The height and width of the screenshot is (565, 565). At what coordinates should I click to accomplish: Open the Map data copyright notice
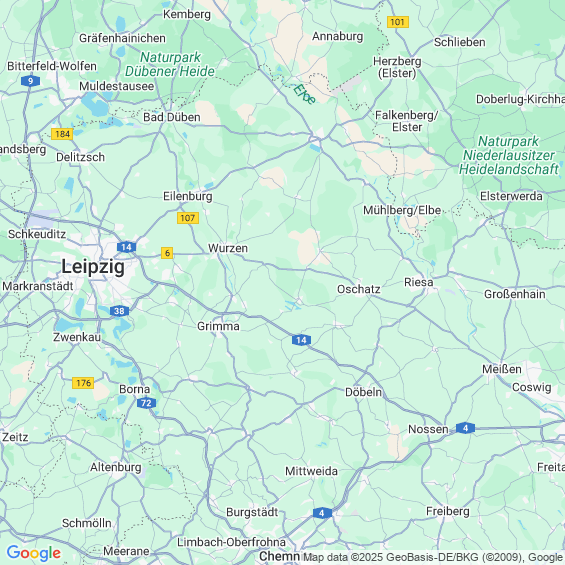coord(433,557)
